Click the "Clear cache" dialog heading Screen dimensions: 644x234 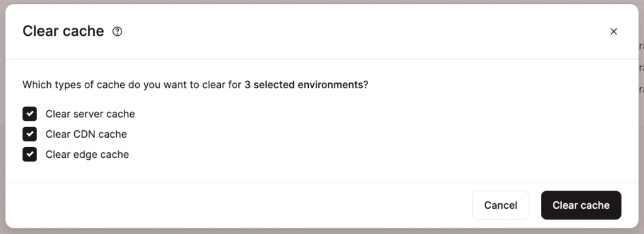pos(64,31)
